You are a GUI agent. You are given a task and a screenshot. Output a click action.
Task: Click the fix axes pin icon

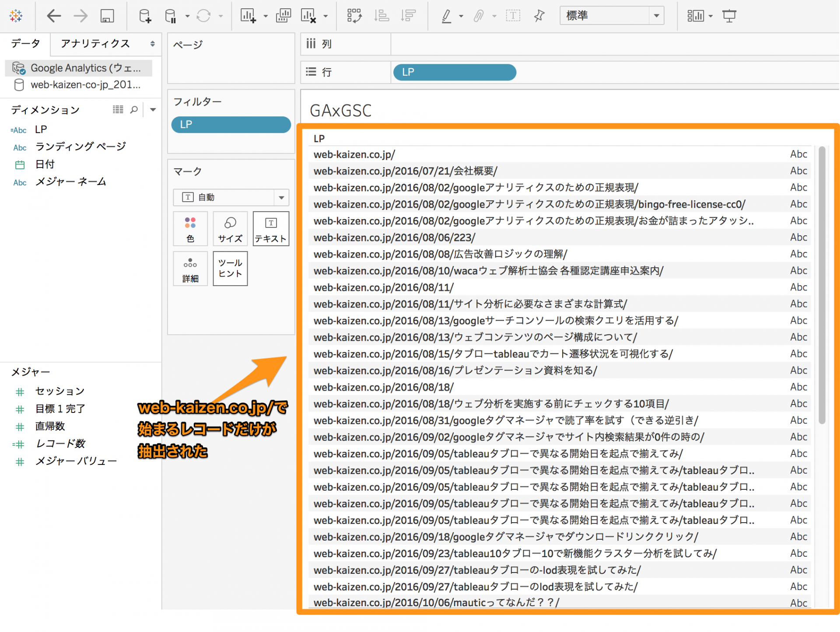tap(539, 16)
